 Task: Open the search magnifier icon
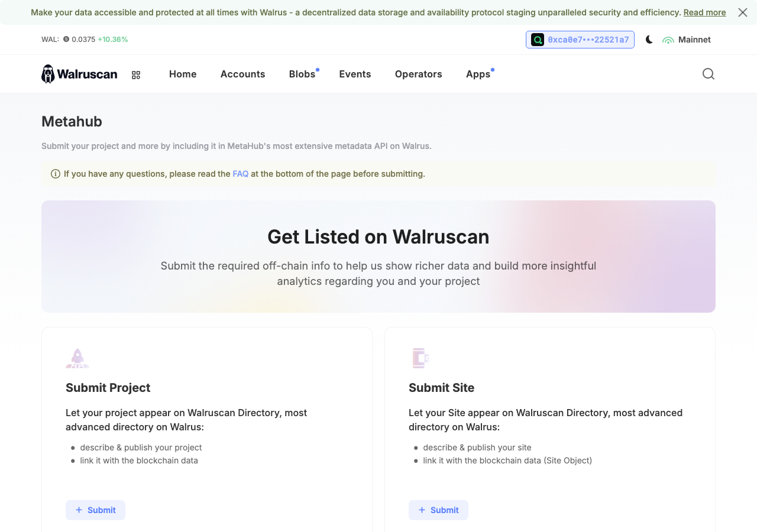[x=709, y=74]
